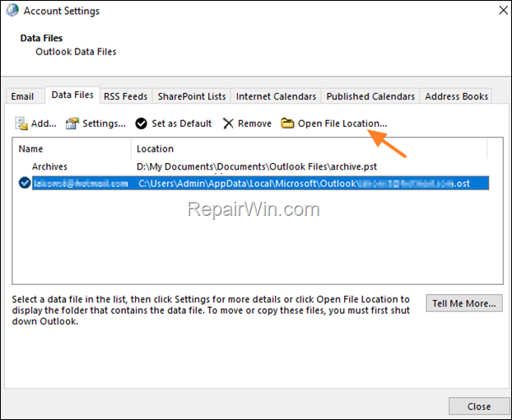Click the Add... label

(x=44, y=124)
